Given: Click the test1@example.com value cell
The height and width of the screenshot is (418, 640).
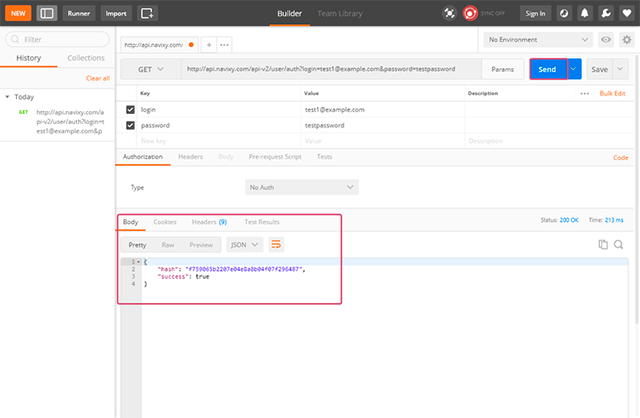Looking at the screenshot, I should (x=382, y=109).
